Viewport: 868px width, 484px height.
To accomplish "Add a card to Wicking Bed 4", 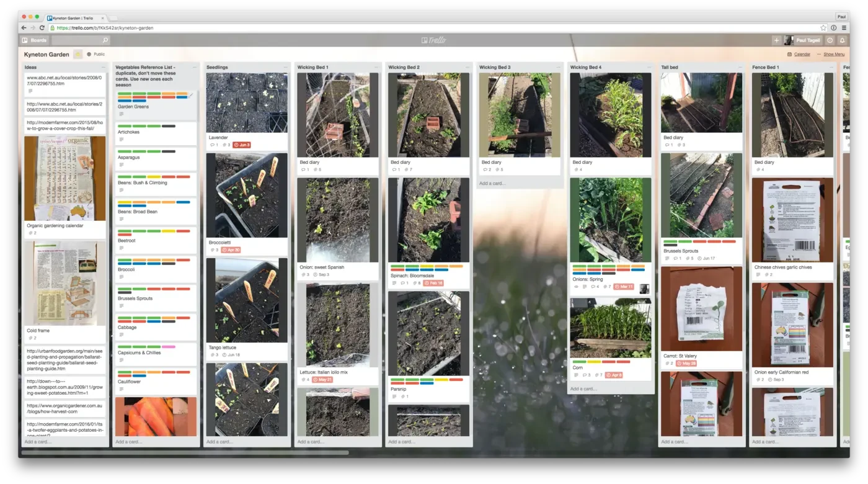I will click(583, 389).
